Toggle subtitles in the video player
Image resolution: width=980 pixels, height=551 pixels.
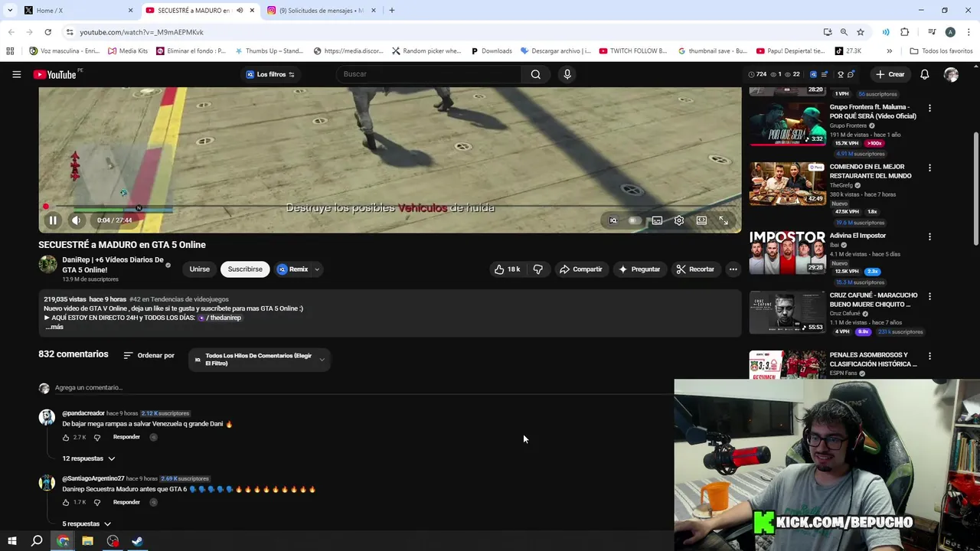657,220
